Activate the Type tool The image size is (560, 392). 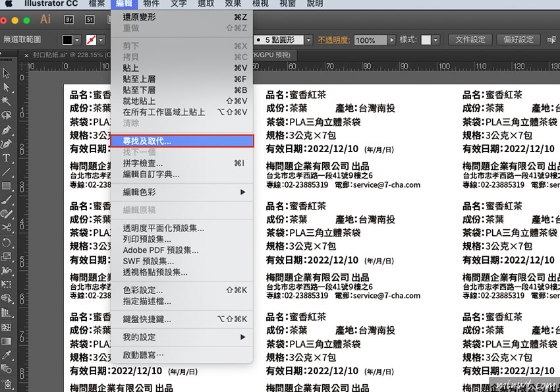coord(6,158)
